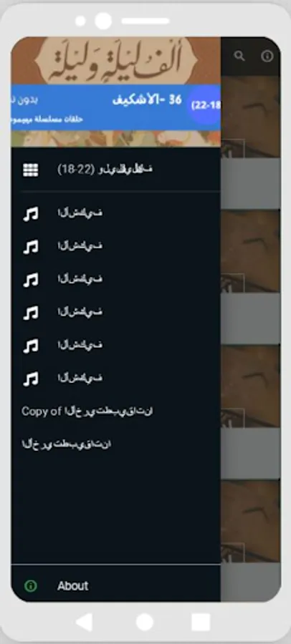Tap the Android back triangle button
The image size is (291, 644).
[85, 622]
